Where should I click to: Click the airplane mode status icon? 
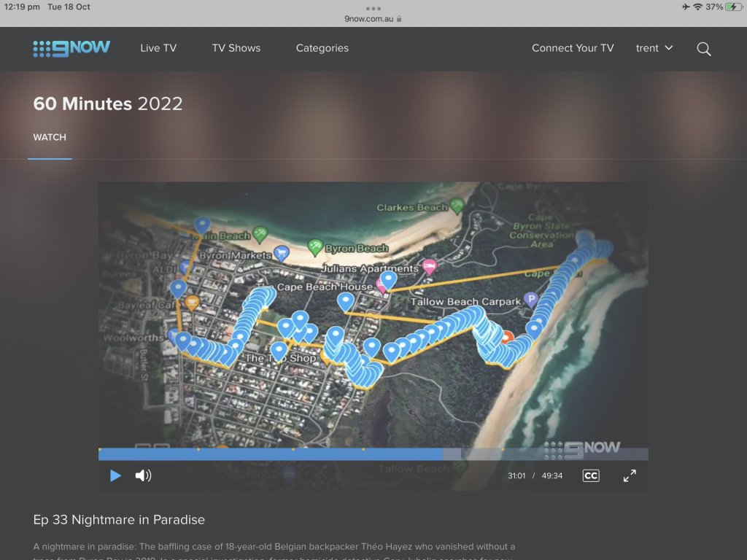[x=686, y=7]
